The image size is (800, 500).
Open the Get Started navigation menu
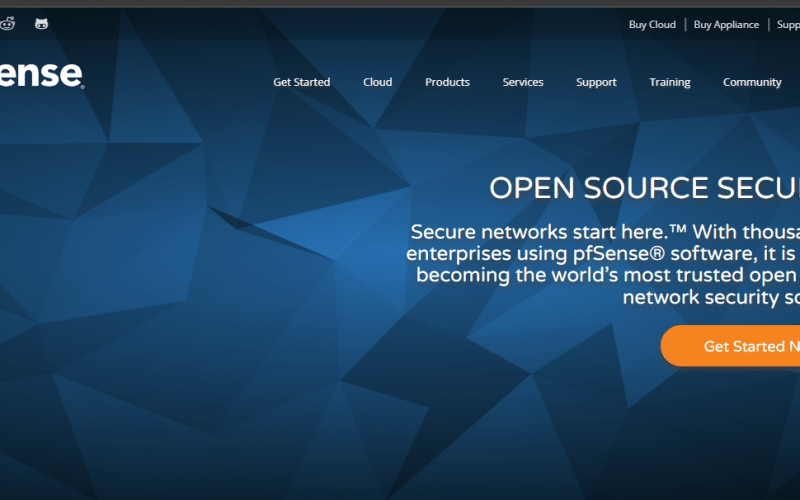tap(301, 82)
